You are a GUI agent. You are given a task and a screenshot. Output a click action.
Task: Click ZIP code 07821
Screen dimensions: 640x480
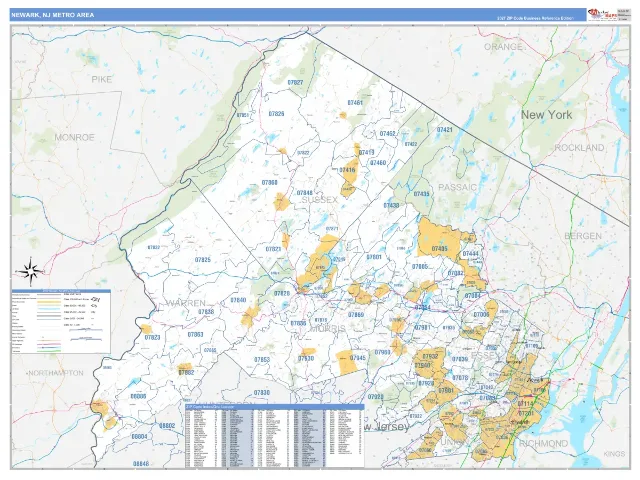(273, 249)
